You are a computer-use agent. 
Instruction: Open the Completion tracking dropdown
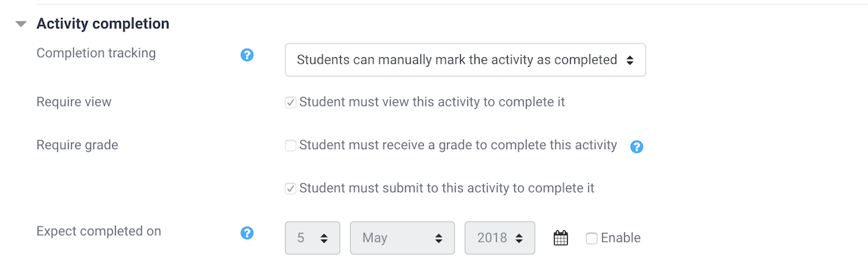[465, 60]
